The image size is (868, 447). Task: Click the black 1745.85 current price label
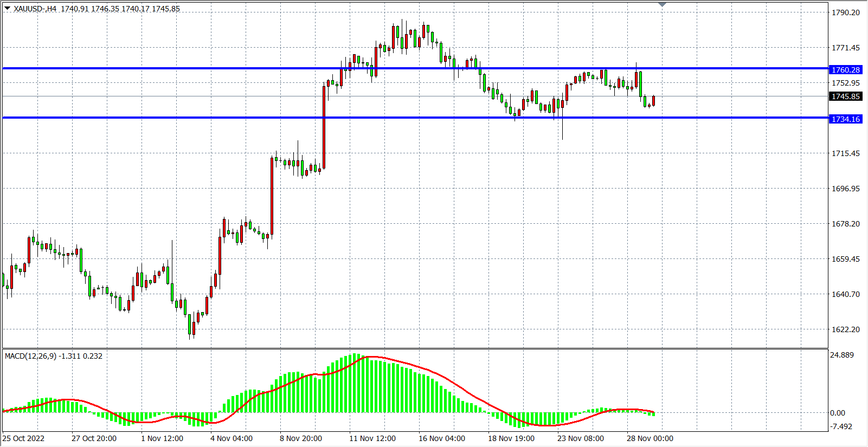845,96
